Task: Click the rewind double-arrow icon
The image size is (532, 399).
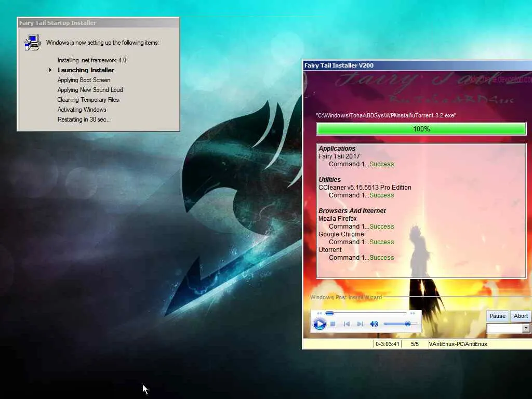Action: point(319,313)
